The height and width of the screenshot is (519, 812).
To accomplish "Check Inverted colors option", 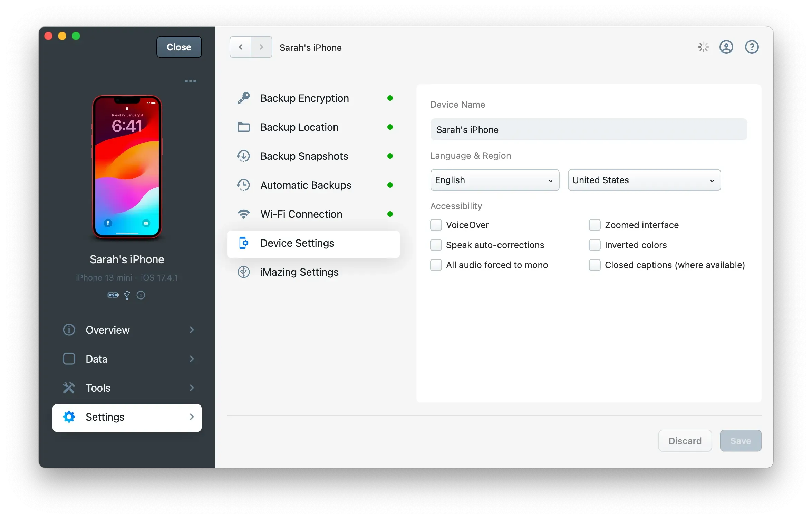I will coord(595,245).
